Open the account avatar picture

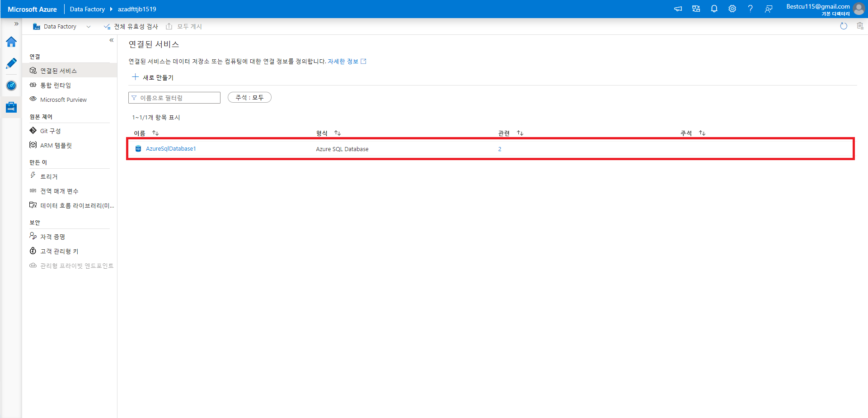pyautogui.click(x=859, y=9)
